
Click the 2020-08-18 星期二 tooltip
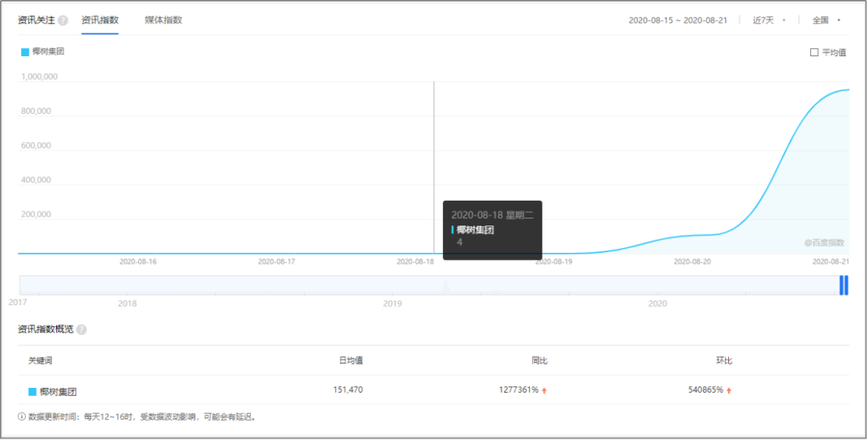click(x=493, y=230)
